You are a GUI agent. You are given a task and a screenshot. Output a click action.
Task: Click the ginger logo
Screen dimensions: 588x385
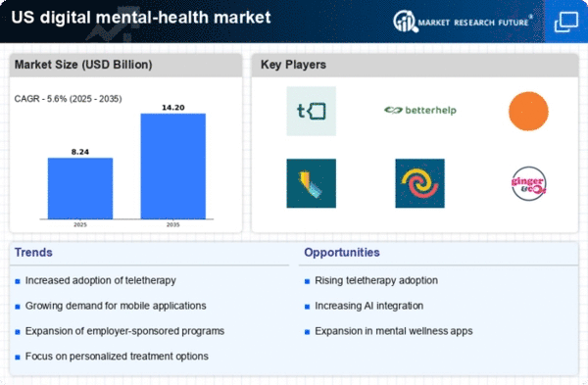pyautogui.click(x=529, y=183)
